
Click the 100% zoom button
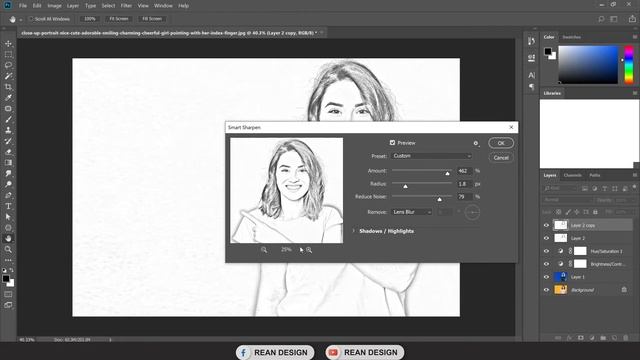(x=90, y=19)
